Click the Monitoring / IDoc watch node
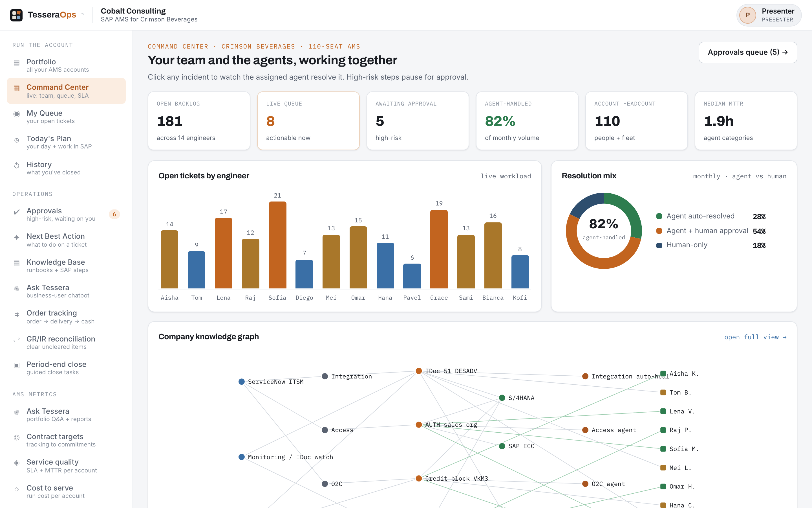The width and height of the screenshot is (812, 508). click(x=242, y=457)
